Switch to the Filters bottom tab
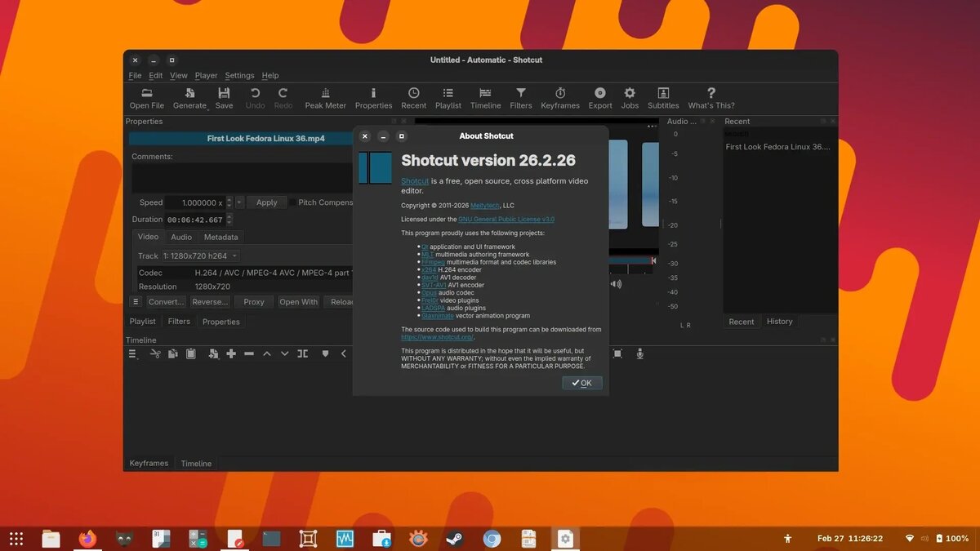Viewport: 980px width, 551px height. point(179,322)
